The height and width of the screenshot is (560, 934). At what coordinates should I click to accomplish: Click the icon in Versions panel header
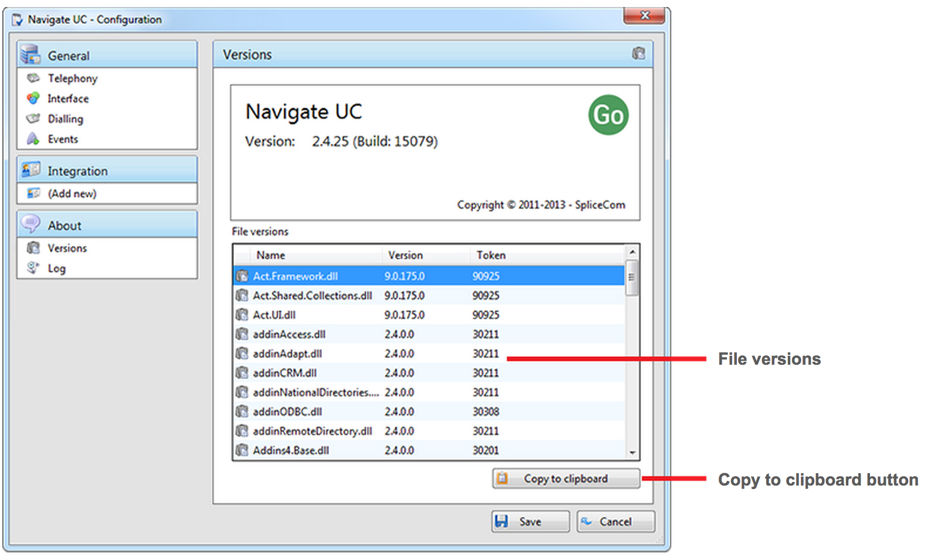tap(638, 54)
